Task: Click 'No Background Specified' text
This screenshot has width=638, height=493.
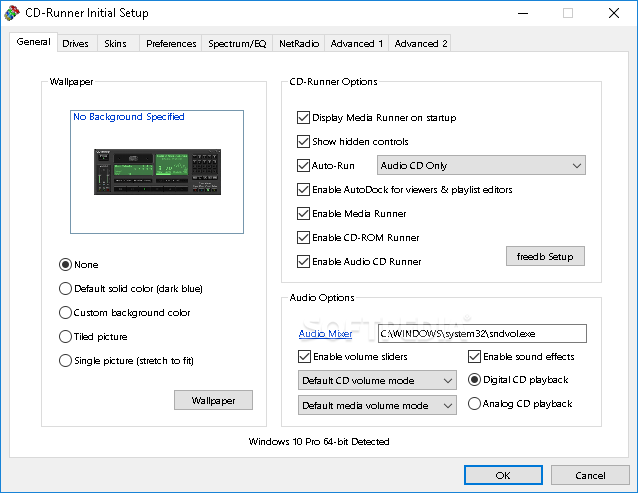Action: coord(129,117)
